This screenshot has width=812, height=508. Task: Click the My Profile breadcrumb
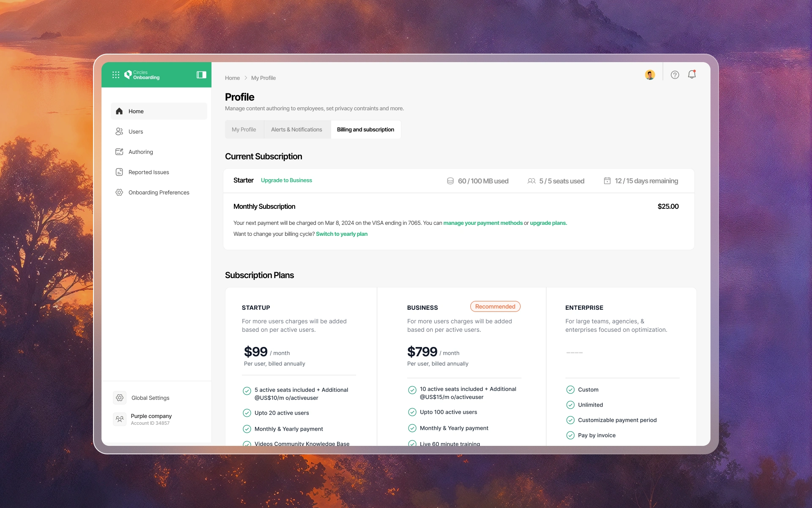[x=263, y=78]
